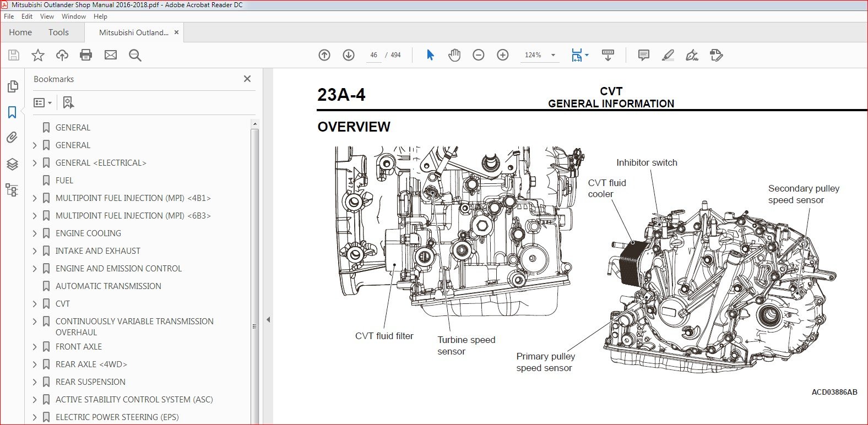Open the Layers panel icon
The image size is (868, 425).
(12, 164)
